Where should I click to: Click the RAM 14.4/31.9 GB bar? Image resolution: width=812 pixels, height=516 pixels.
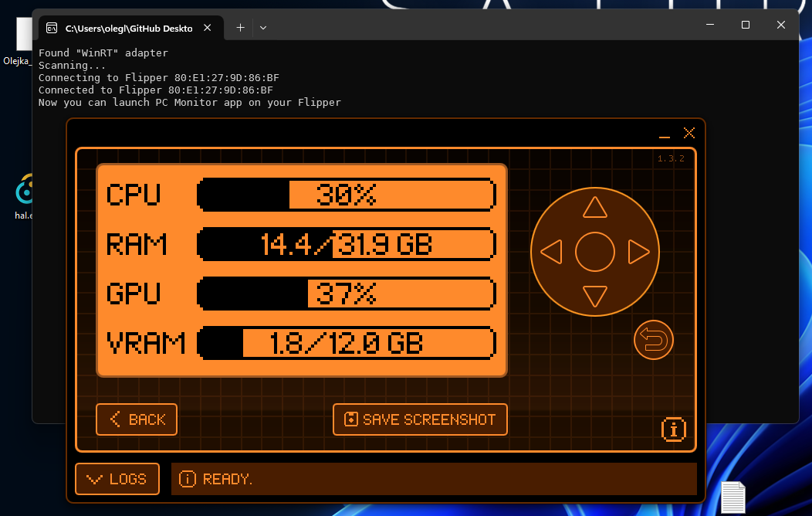(x=347, y=244)
